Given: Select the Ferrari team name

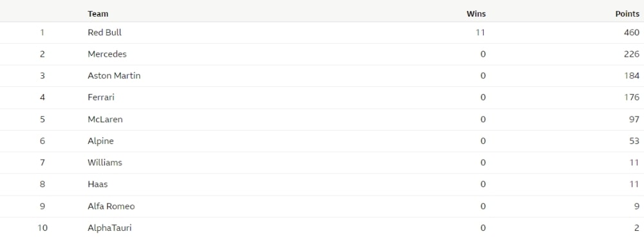Looking at the screenshot, I should point(101,98).
